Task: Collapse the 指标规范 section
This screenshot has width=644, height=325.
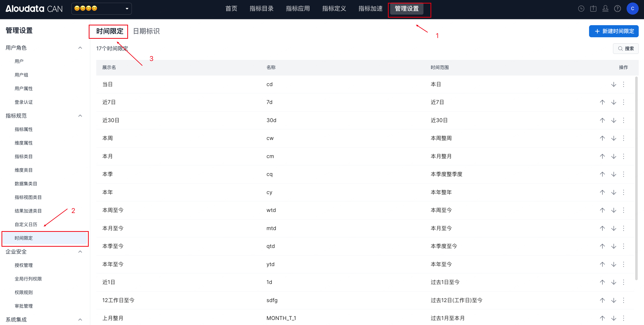Action: (80, 116)
